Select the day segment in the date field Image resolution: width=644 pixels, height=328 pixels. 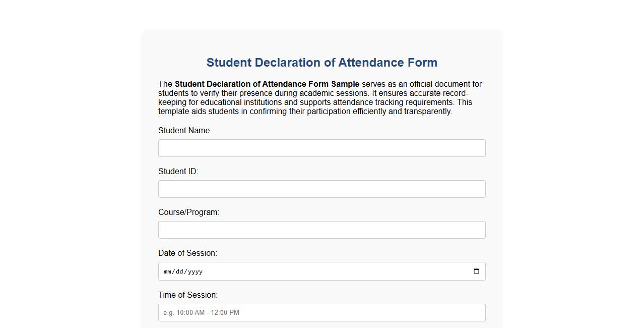click(x=180, y=271)
